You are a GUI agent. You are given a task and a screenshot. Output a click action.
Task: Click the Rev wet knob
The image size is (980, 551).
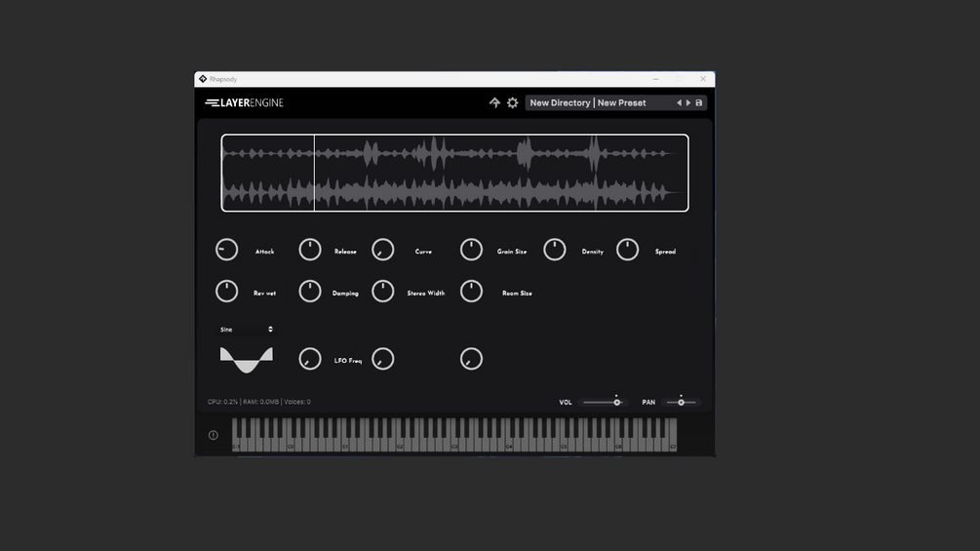point(226,292)
